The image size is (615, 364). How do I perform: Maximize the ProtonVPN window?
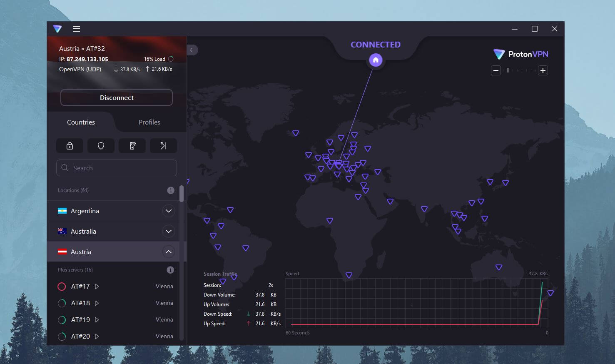(535, 29)
